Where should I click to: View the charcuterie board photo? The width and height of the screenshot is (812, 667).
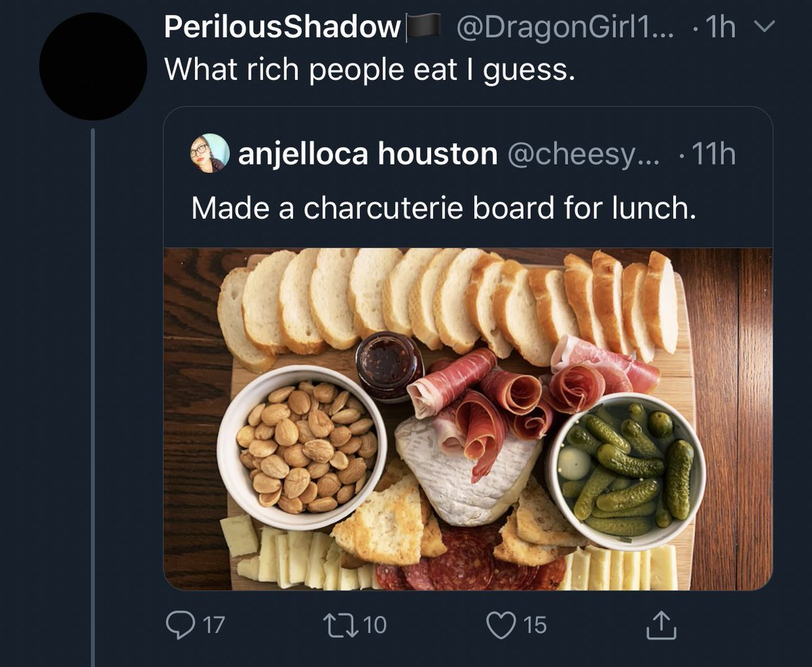pos(468,418)
